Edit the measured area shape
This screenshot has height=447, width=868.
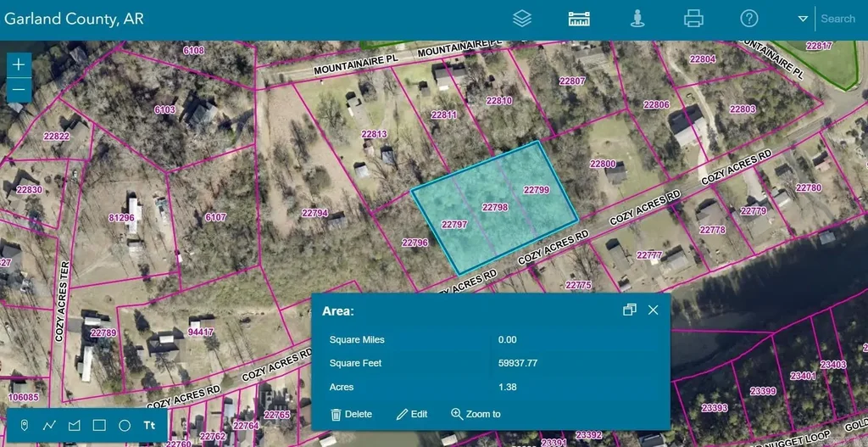pyautogui.click(x=412, y=414)
